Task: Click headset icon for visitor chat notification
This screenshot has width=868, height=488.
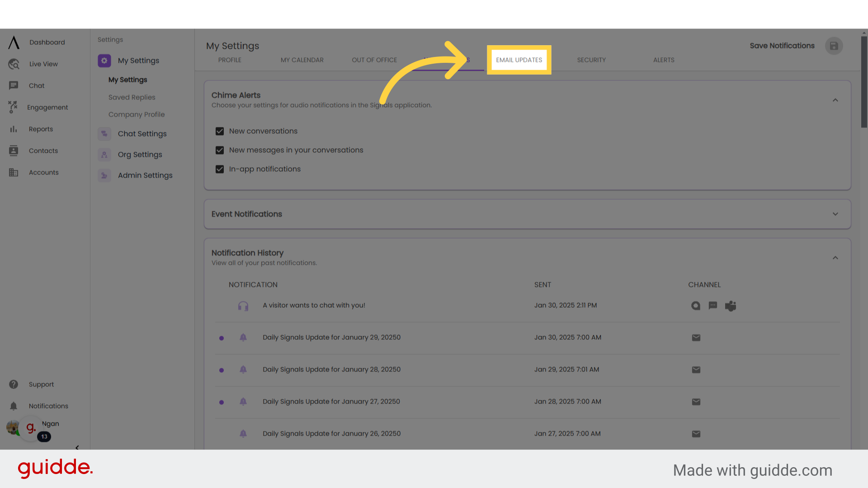Action: (243, 306)
